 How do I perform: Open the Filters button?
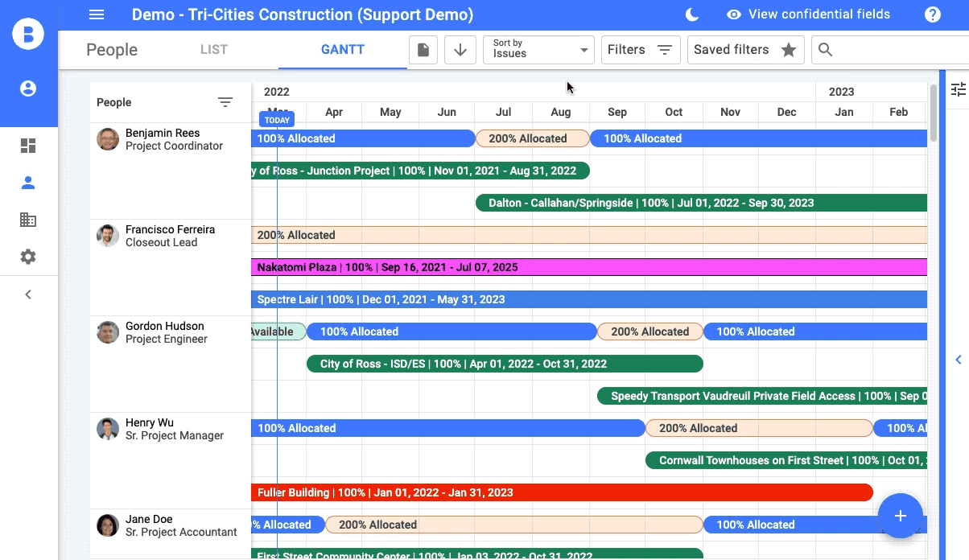[x=641, y=50]
